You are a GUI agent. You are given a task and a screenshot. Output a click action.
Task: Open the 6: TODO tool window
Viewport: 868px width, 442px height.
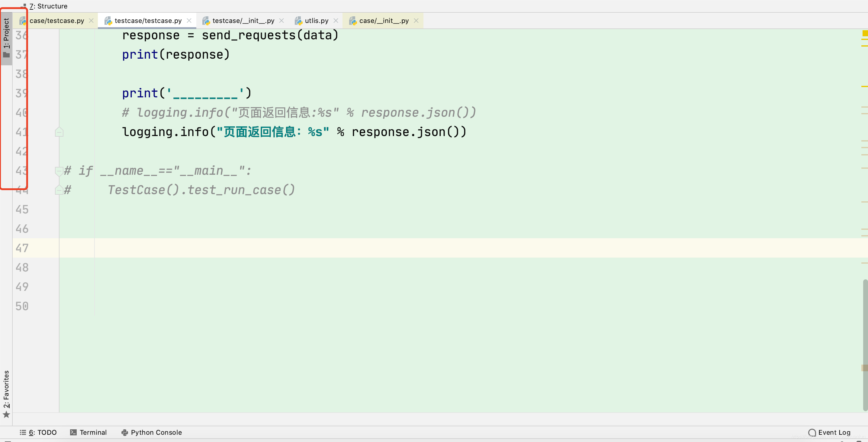tap(38, 432)
